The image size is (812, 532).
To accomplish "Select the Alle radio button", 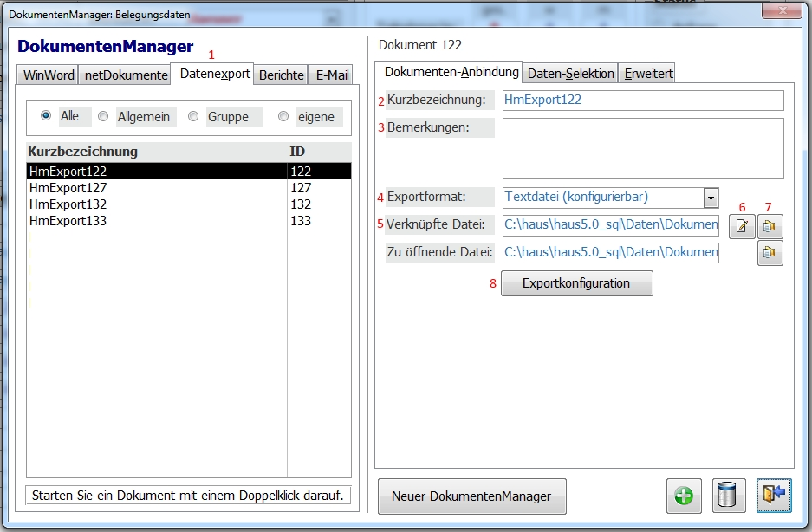I will 46,116.
